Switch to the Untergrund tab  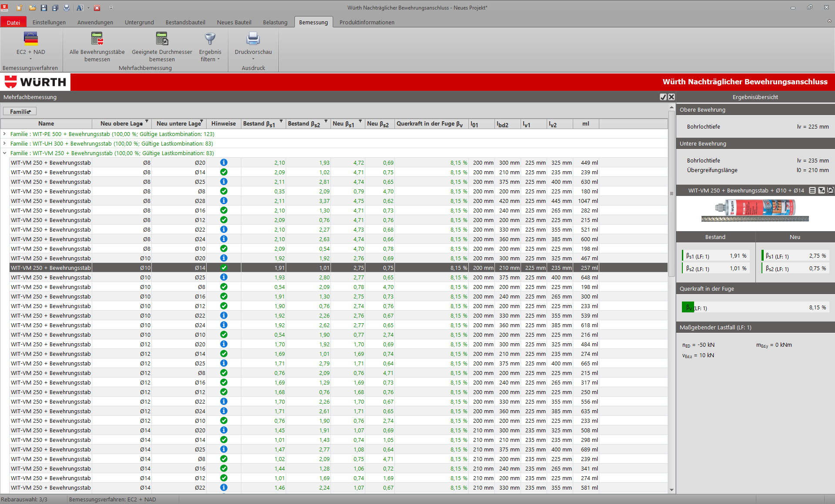tap(139, 22)
